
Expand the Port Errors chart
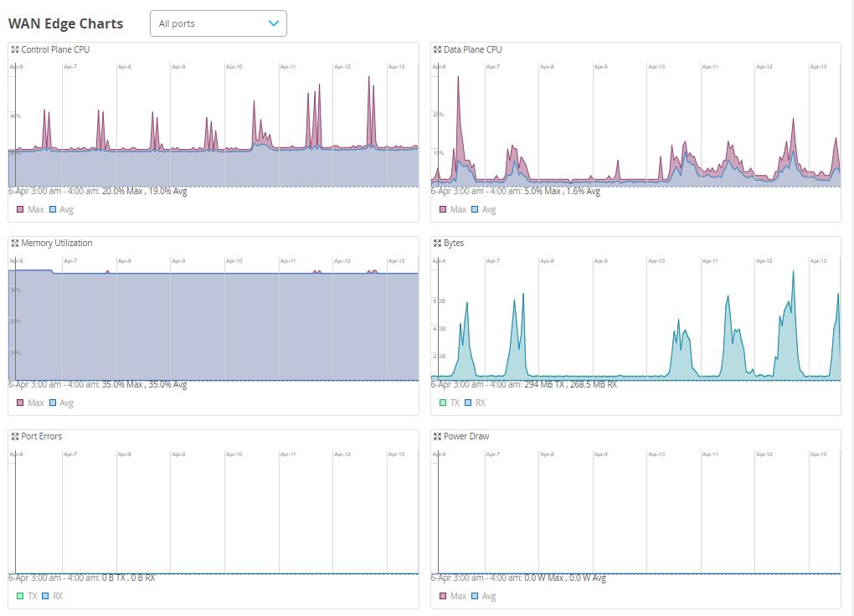click(15, 436)
